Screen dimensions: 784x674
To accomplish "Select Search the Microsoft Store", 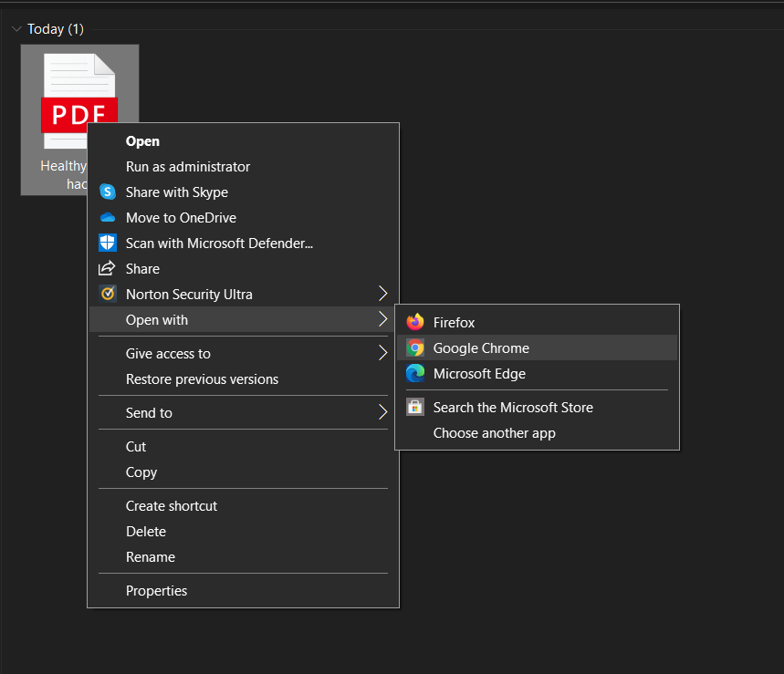I will click(537, 407).
